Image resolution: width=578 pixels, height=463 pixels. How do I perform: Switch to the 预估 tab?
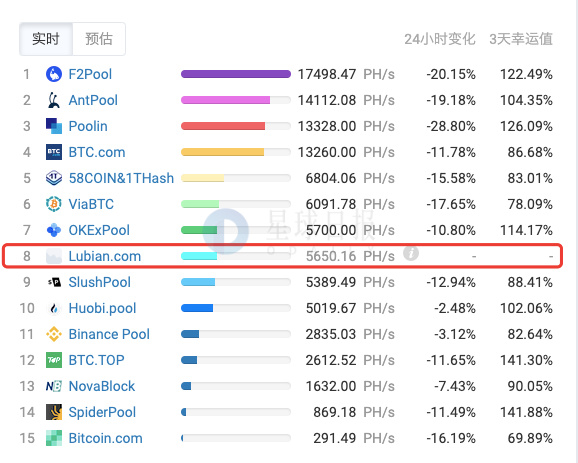coord(99,39)
